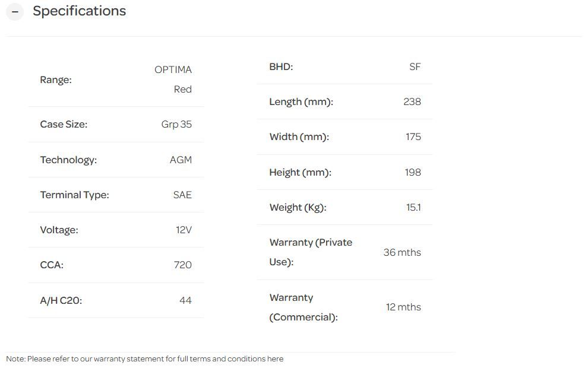Click the 36 mths private warranty value
The width and height of the screenshot is (588, 381).
coord(402,252)
